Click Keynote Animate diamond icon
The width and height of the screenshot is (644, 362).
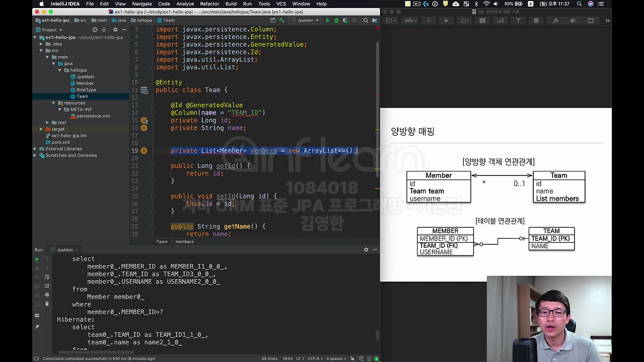(573, 21)
